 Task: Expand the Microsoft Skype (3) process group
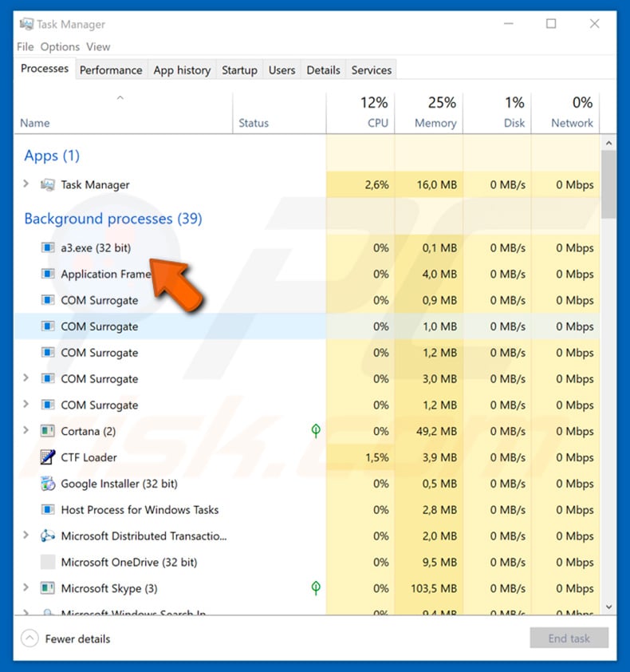26,587
